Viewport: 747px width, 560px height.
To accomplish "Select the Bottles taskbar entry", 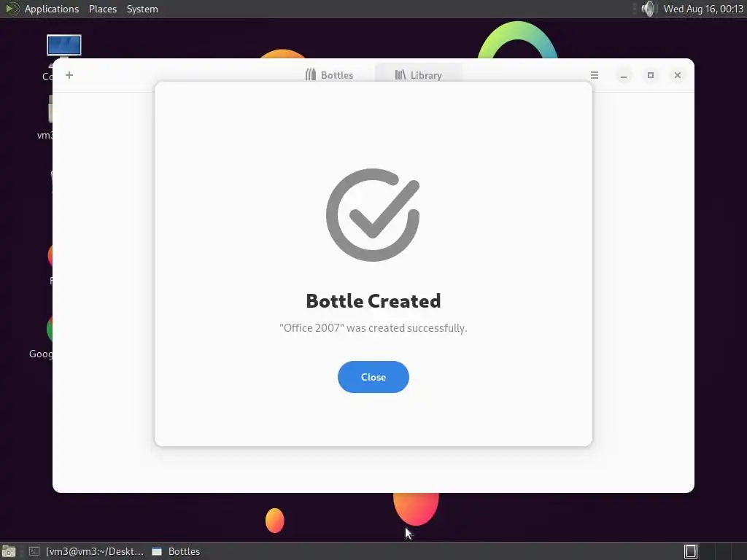I will (176, 551).
